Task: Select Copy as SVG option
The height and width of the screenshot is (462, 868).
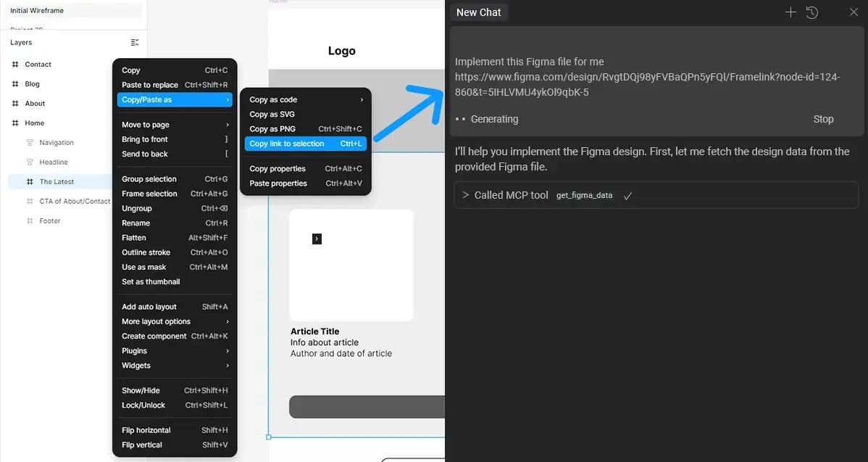Action: click(272, 115)
